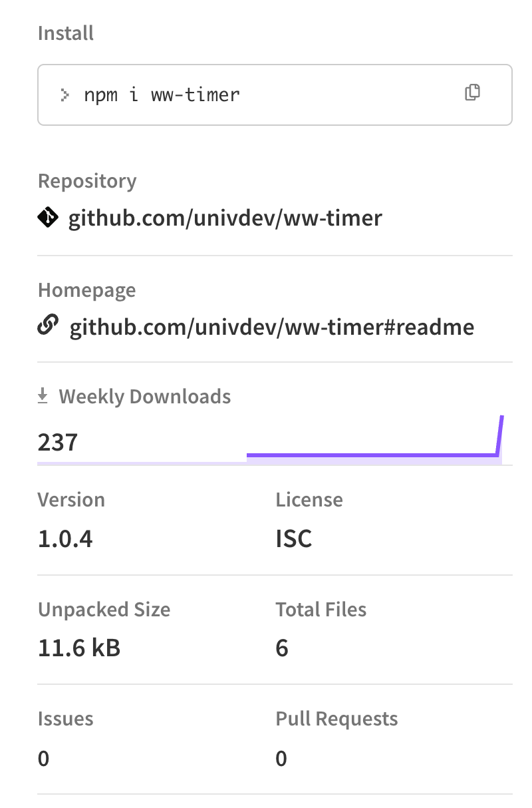This screenshot has height=808, width=532.
Task: Open the Issues count link
Action: 43,757
